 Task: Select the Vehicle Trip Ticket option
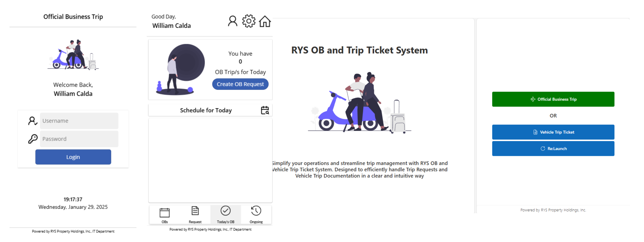click(553, 132)
